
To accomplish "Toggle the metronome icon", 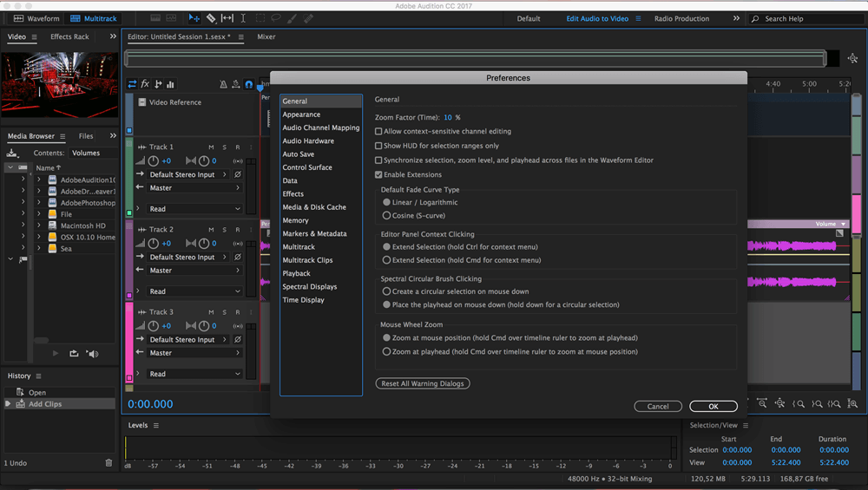I will point(223,84).
